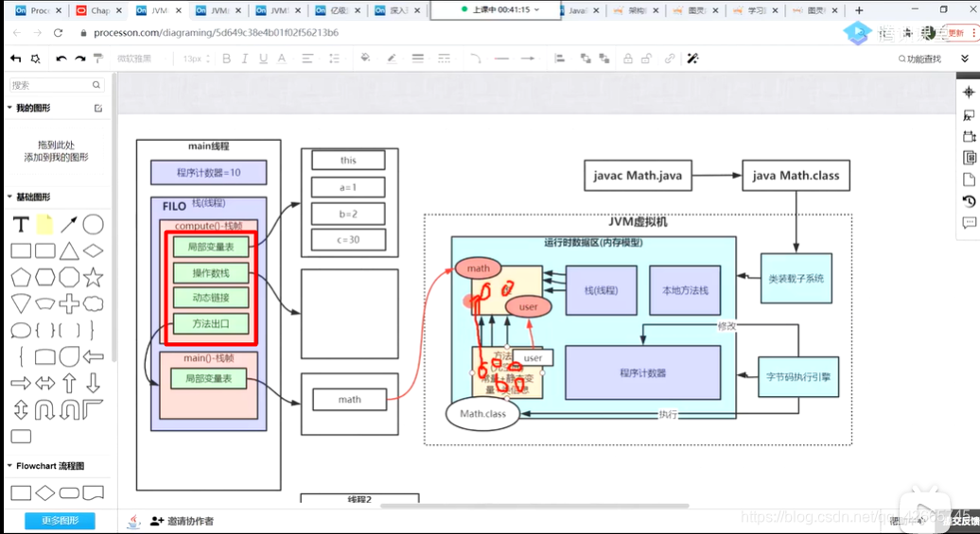The width and height of the screenshot is (980, 534).
Task: Open the font color picker
Action: click(x=282, y=58)
